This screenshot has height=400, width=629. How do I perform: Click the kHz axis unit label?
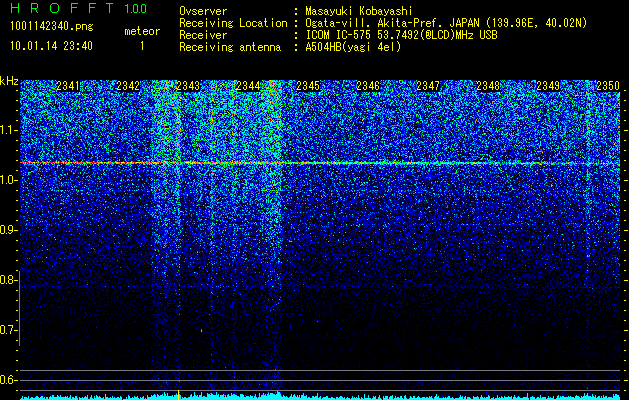pyautogui.click(x=9, y=81)
